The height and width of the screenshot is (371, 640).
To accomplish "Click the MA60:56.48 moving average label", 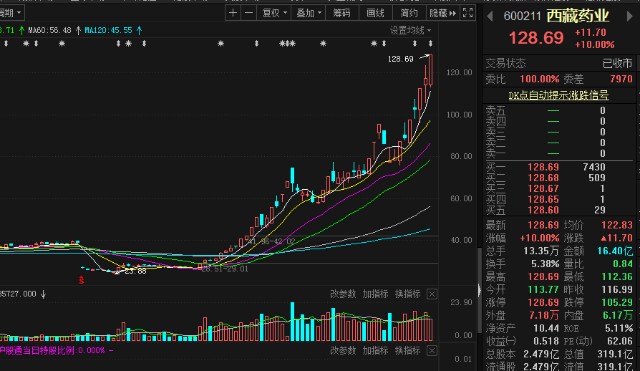I will pyautogui.click(x=49, y=30).
